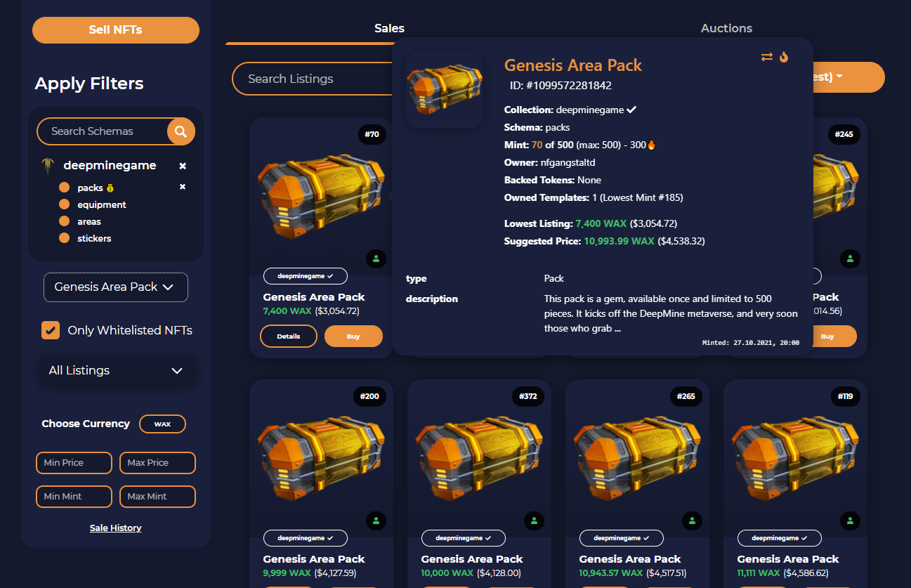
Task: Change currency with the WAX button
Action: coord(162,424)
